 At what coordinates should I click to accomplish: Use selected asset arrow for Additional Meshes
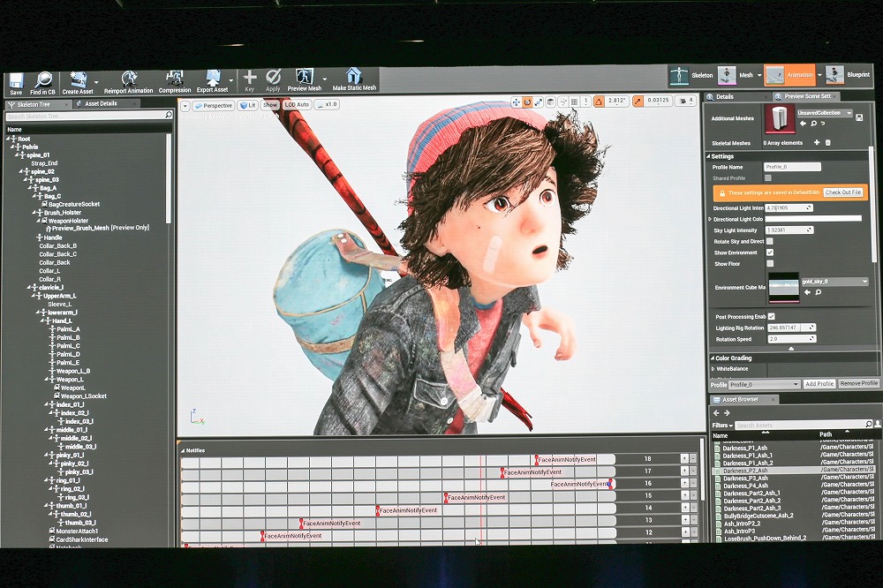click(x=803, y=124)
